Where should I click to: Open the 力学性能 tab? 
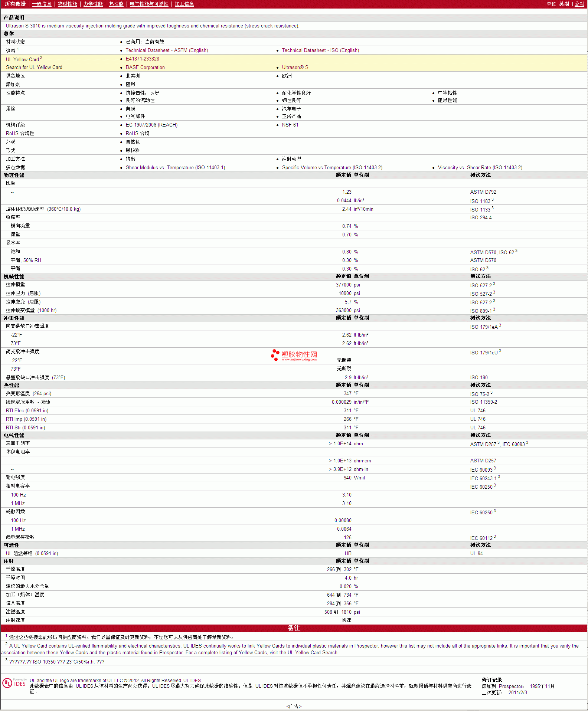coord(93,4)
